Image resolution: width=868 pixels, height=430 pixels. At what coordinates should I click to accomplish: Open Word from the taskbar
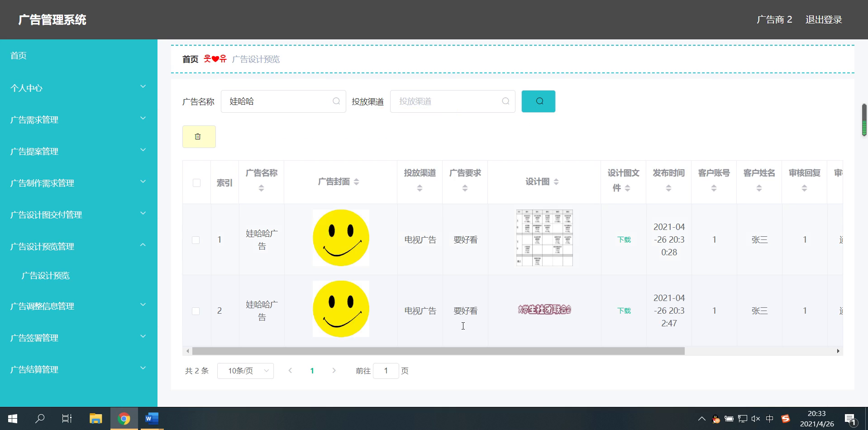[x=151, y=418]
